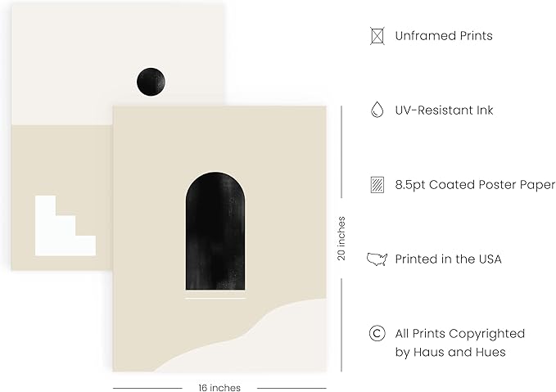This screenshot has width=556, height=392.
Task: Click "8.5pt Coated Poster Paper" text
Action: pyautogui.click(x=475, y=185)
